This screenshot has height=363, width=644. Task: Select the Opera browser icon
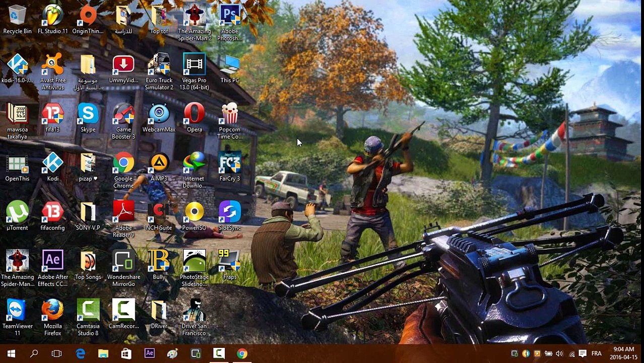[x=194, y=118]
